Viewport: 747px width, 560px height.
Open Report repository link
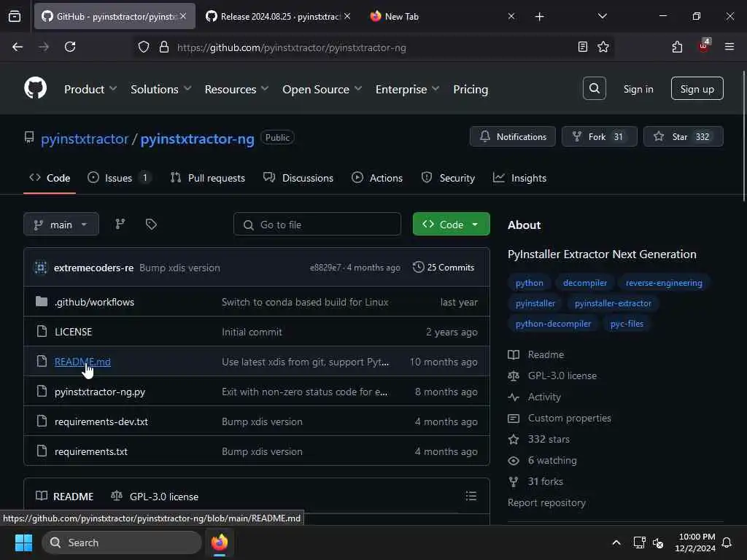[546, 502]
